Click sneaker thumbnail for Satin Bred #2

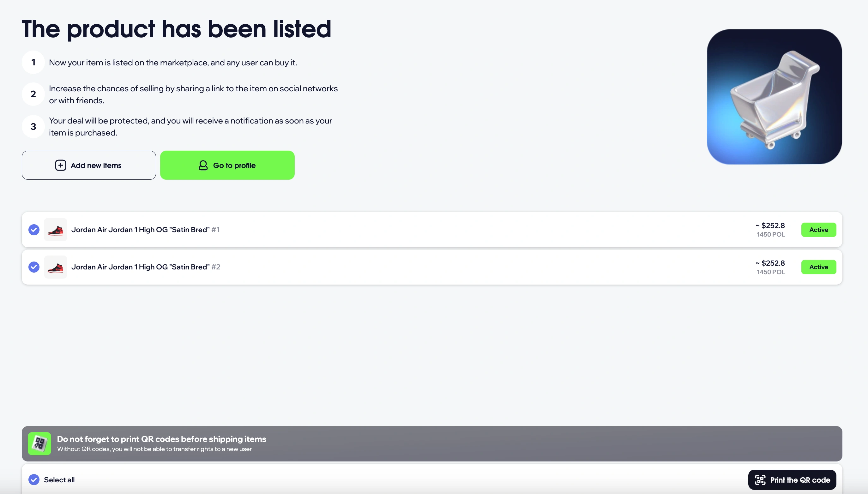click(x=56, y=267)
